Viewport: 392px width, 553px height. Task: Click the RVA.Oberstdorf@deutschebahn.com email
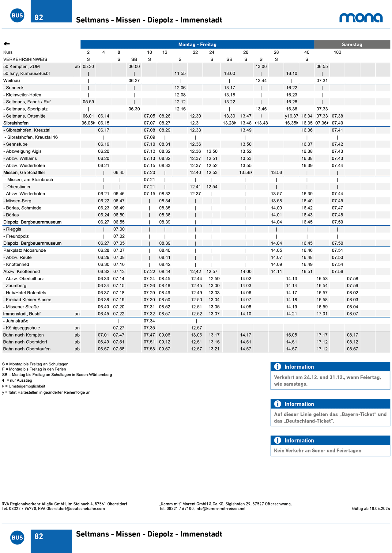pyautogui.click(x=71, y=509)
